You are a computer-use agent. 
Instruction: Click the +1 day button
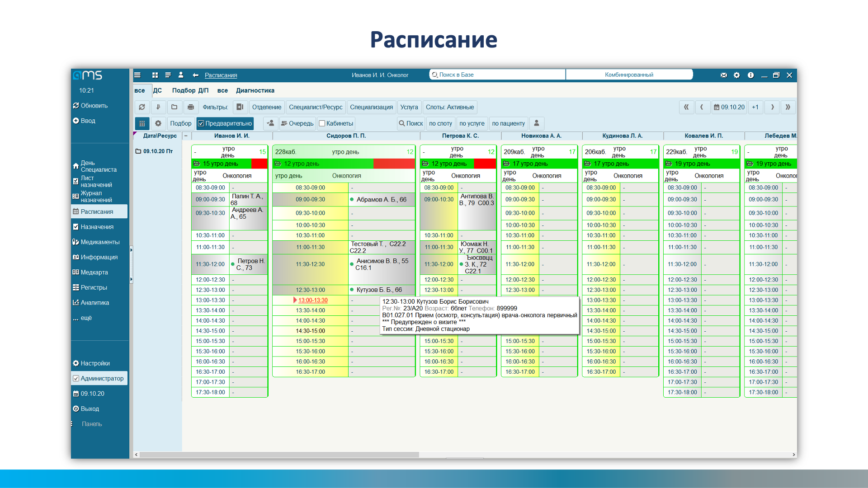(755, 107)
